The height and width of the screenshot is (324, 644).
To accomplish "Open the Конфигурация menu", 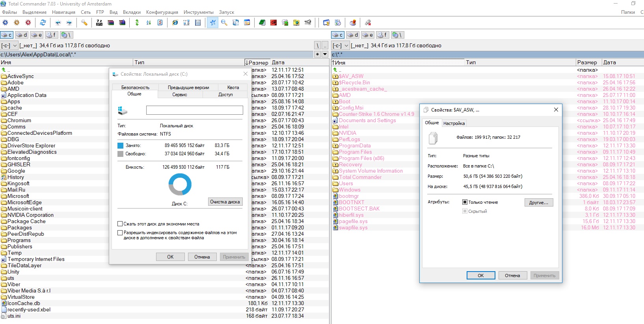I will [x=162, y=12].
